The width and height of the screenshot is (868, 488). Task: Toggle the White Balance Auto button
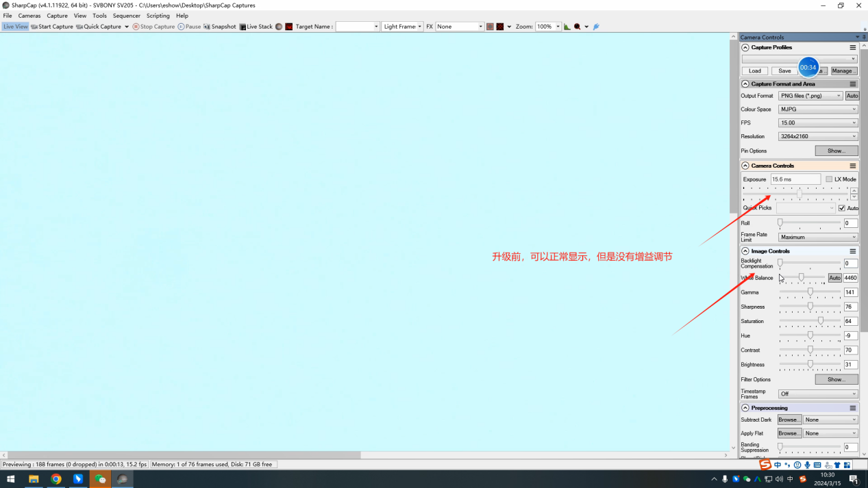(834, 278)
